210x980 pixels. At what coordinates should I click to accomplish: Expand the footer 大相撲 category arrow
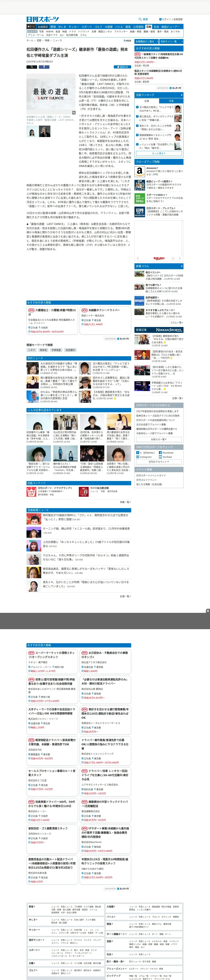point(115,906)
